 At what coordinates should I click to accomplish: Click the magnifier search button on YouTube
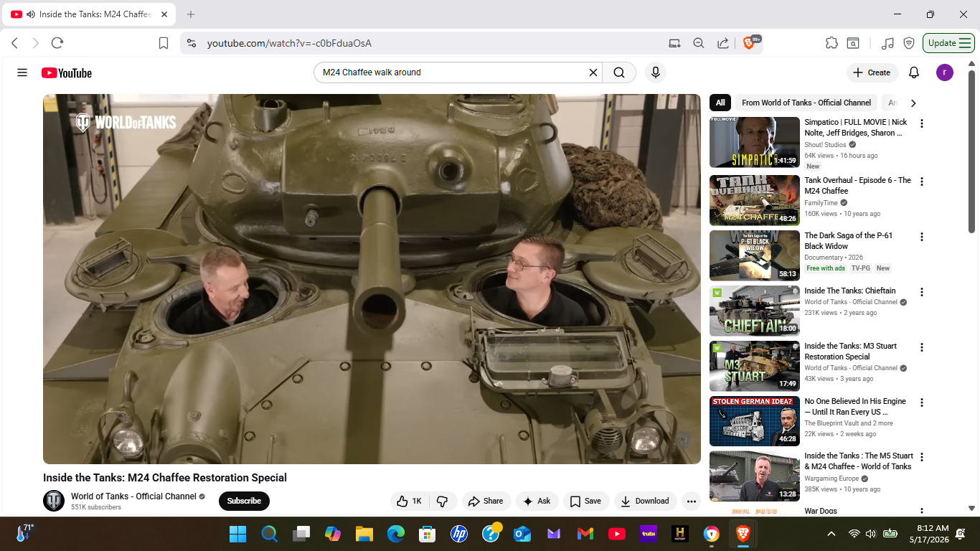point(619,72)
